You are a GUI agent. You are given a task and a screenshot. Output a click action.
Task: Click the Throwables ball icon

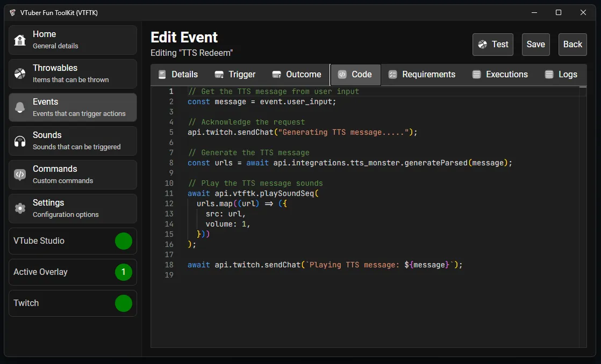[20, 74]
